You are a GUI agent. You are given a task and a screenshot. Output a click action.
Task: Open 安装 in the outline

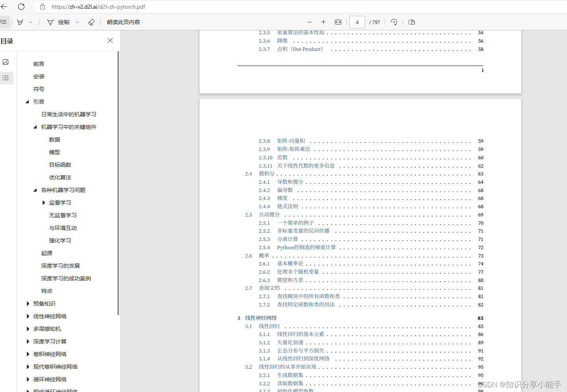coord(39,77)
